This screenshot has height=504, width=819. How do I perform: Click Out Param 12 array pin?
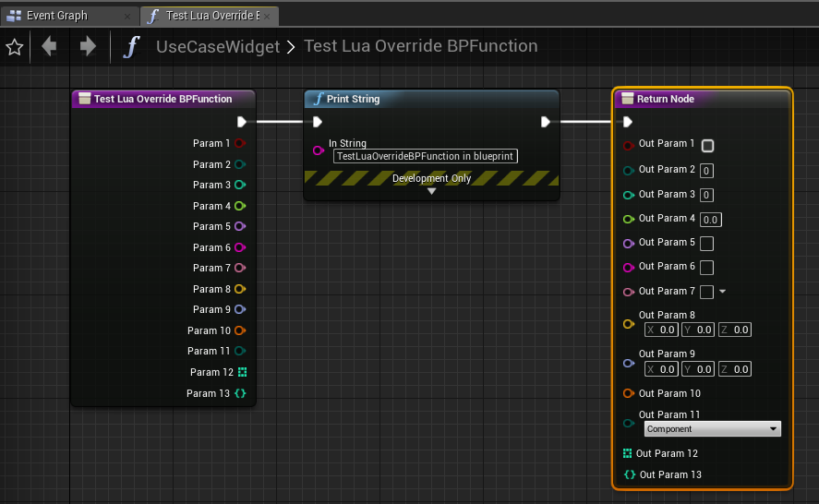click(x=628, y=453)
